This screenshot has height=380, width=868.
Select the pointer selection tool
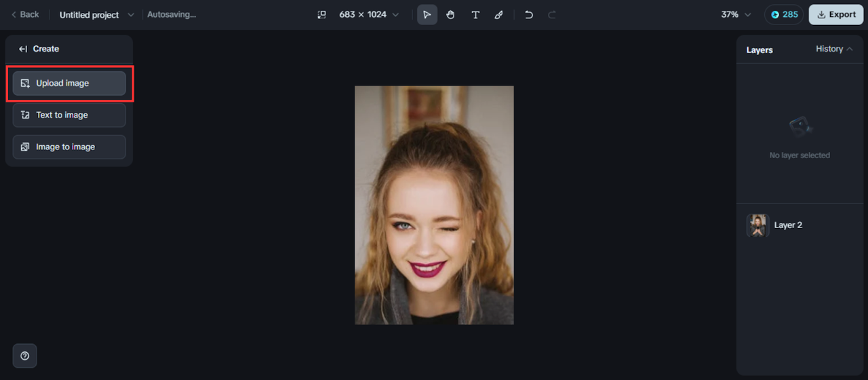point(427,14)
